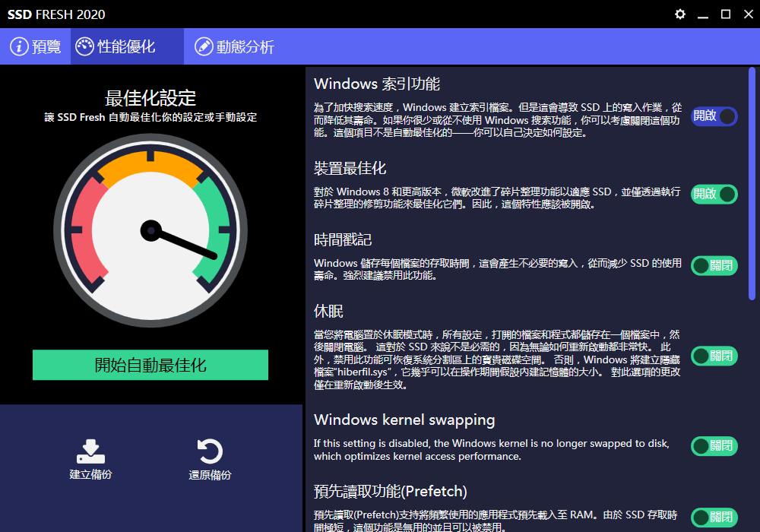
Task: Click the 還原備份 restore arrow icon
Action: (x=210, y=451)
